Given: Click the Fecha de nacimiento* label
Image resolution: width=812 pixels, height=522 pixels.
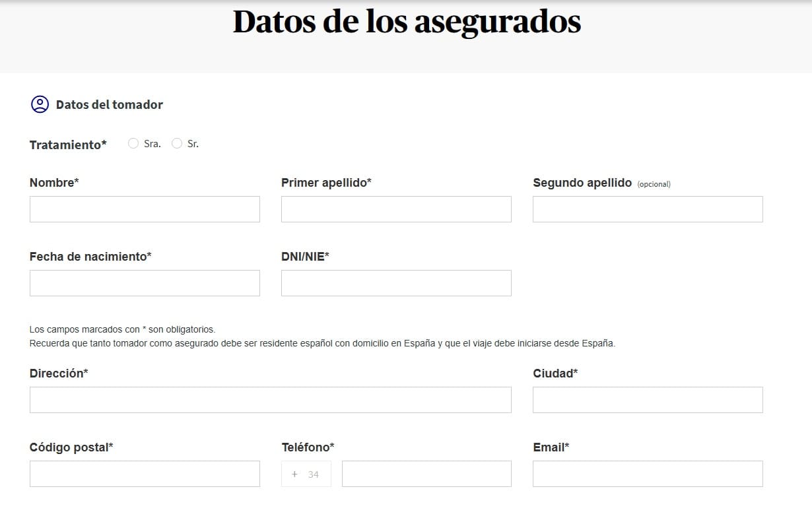Looking at the screenshot, I should point(90,256).
